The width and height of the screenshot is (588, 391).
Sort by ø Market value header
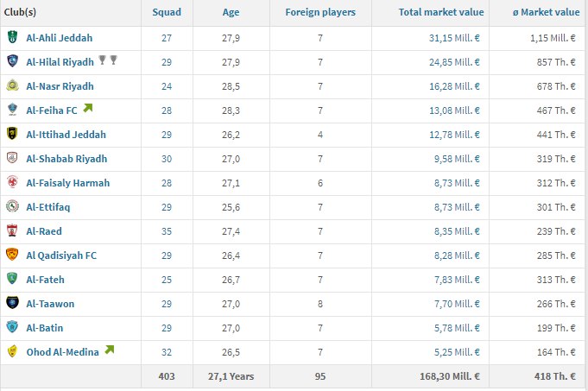point(546,12)
